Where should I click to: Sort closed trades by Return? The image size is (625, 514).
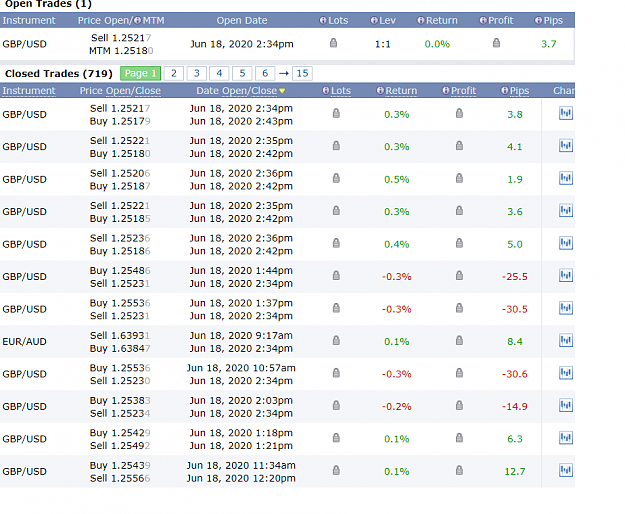(x=401, y=91)
